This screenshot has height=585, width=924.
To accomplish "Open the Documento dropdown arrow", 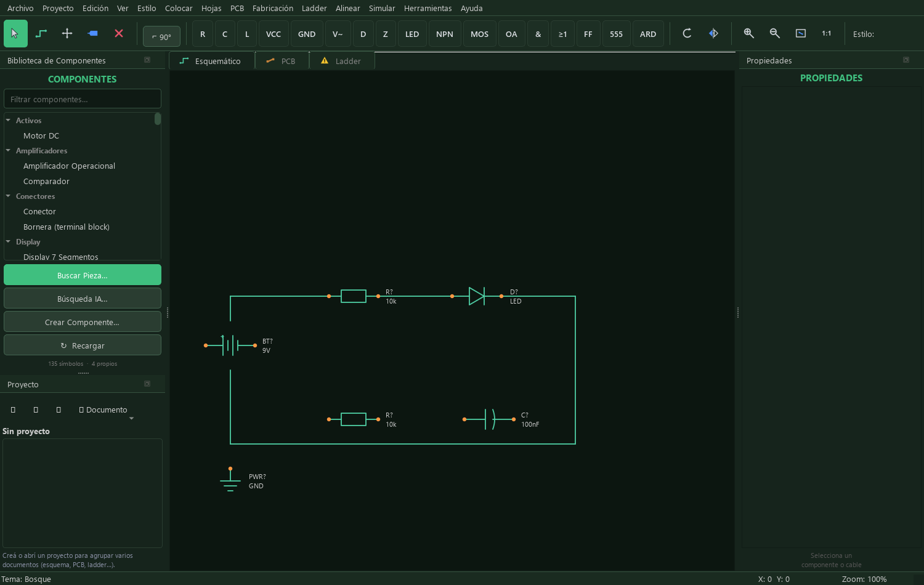I will (131, 419).
